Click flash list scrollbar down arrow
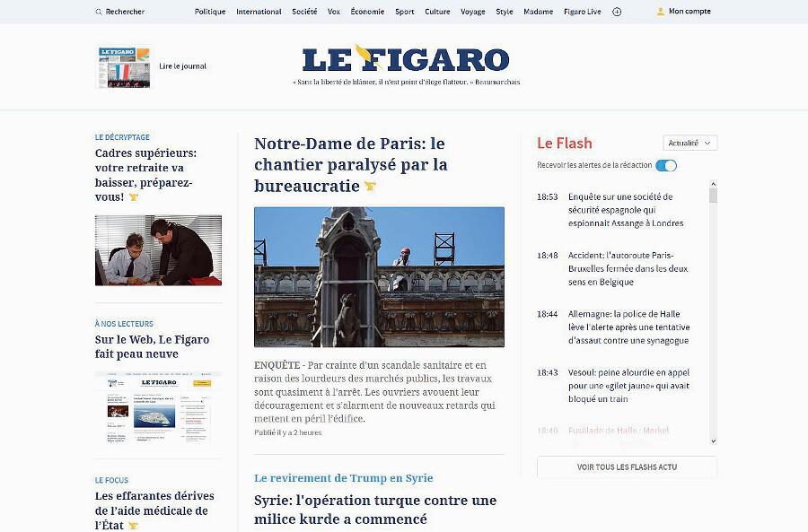The width and height of the screenshot is (808, 532). pyautogui.click(x=713, y=440)
